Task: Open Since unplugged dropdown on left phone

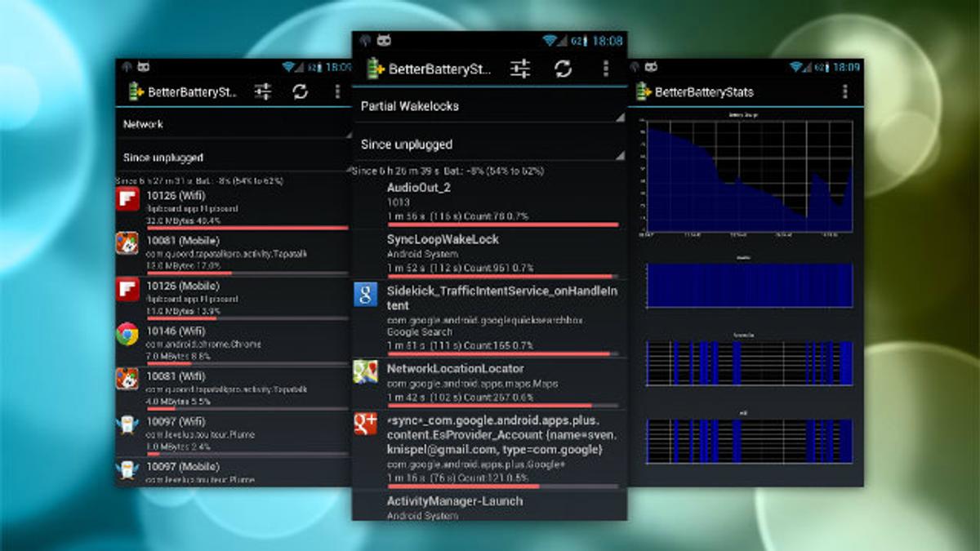Action: click(234, 157)
